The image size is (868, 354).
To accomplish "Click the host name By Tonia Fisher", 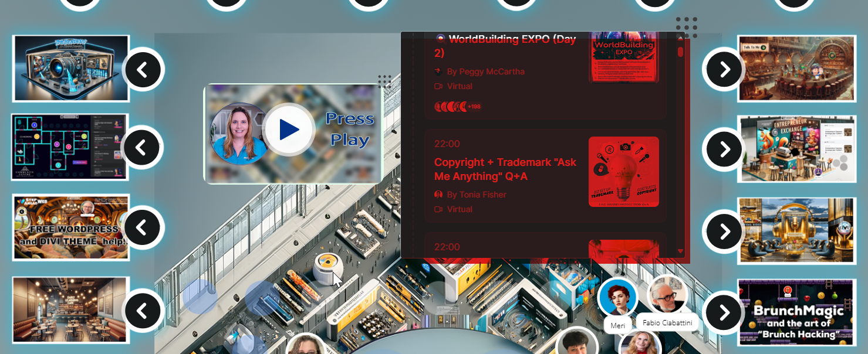I will pyautogui.click(x=477, y=195).
